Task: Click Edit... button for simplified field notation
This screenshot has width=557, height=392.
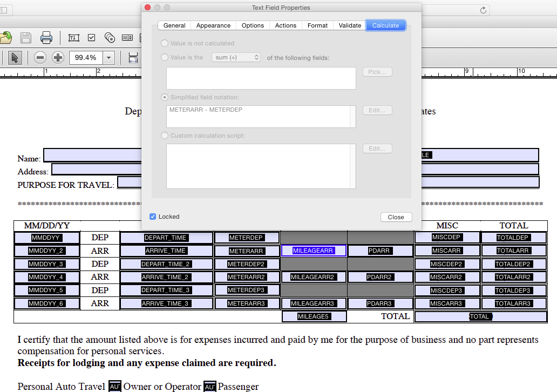Action: (x=377, y=110)
